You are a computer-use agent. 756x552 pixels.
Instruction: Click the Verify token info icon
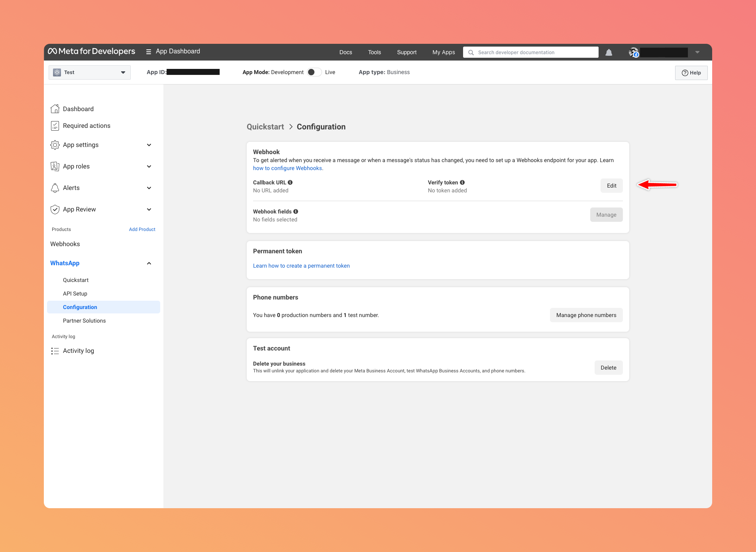462,182
